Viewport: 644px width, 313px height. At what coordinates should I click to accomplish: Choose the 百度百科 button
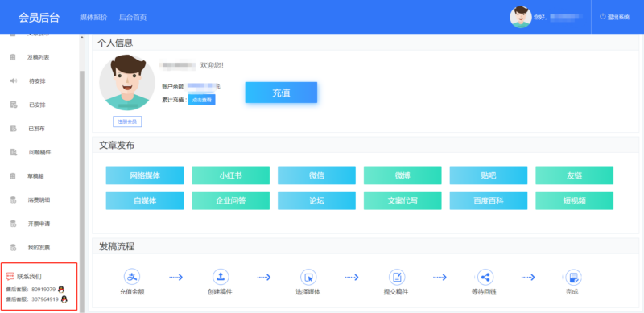[x=489, y=200]
